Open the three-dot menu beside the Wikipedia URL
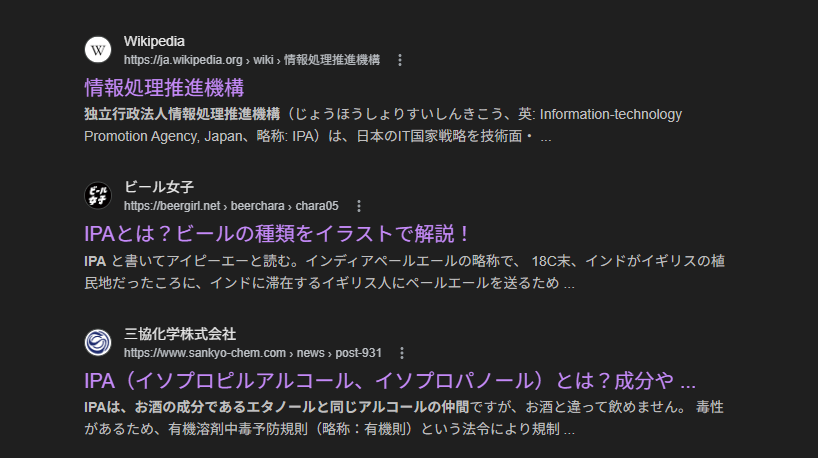This screenshot has height=458, width=818. tap(400, 60)
